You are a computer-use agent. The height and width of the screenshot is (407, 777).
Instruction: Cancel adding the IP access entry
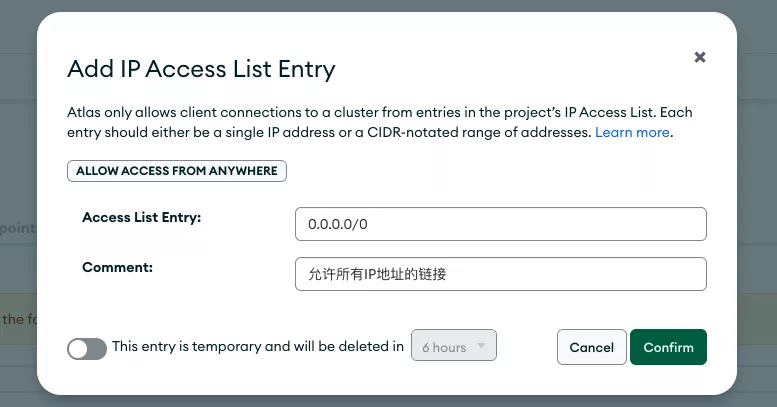592,347
